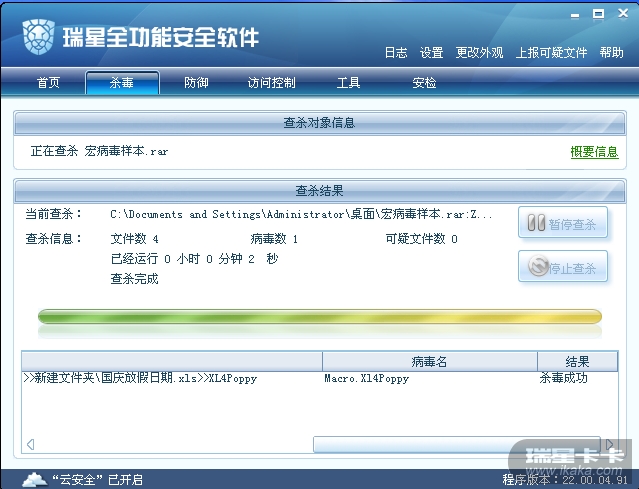Click the cloud security icon in status bar
Screen dimensions: 639x489
(x=35, y=479)
